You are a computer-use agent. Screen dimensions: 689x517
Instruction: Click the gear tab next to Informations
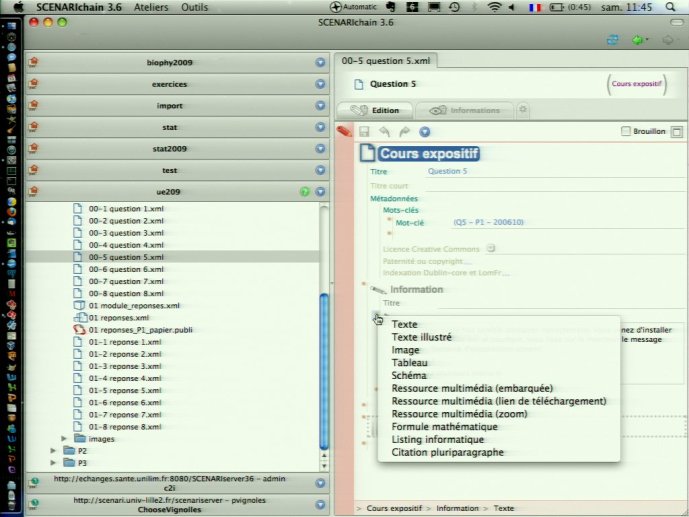coord(523,109)
